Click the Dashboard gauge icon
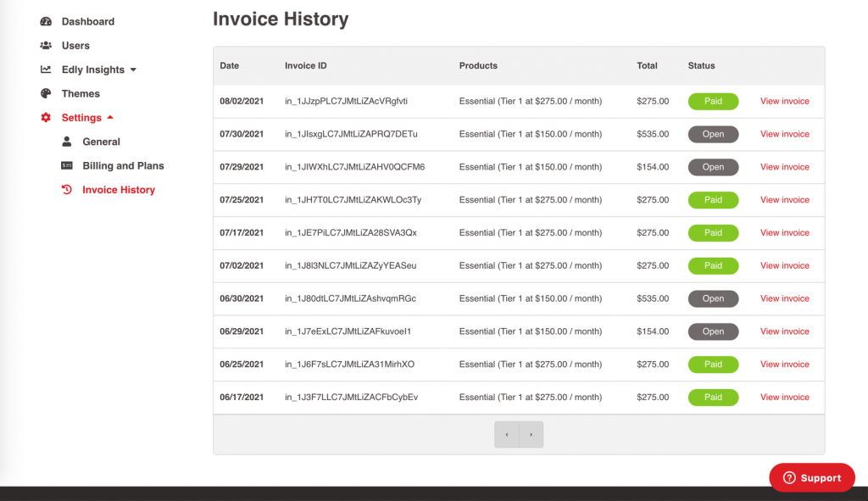868x501 pixels. click(x=46, y=21)
